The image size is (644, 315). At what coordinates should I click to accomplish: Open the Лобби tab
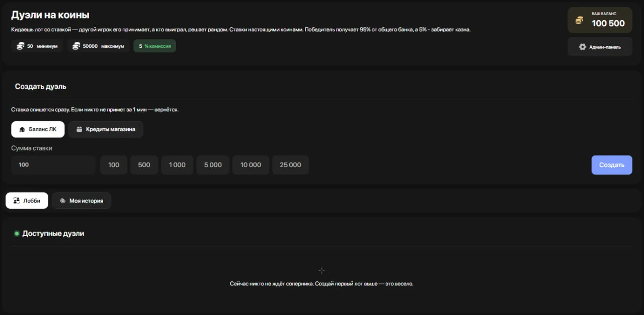(x=27, y=200)
